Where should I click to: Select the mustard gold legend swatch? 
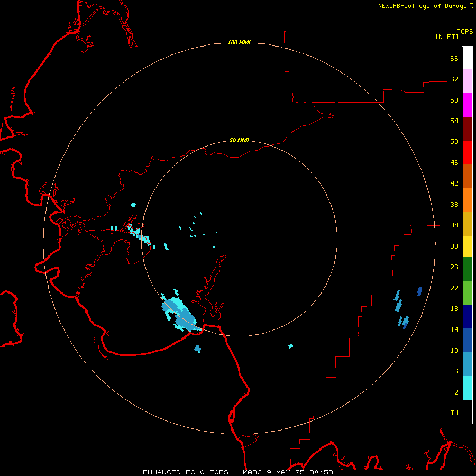[467, 224]
